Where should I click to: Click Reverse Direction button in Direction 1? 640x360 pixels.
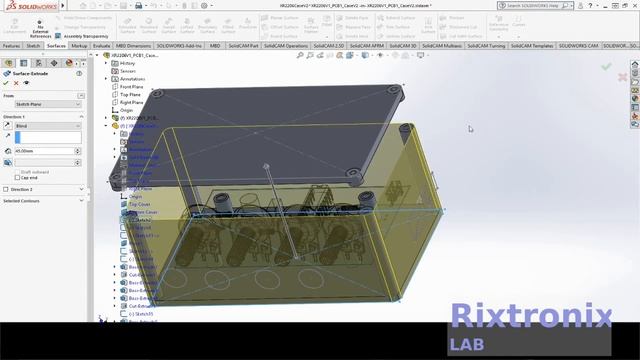(x=7, y=126)
